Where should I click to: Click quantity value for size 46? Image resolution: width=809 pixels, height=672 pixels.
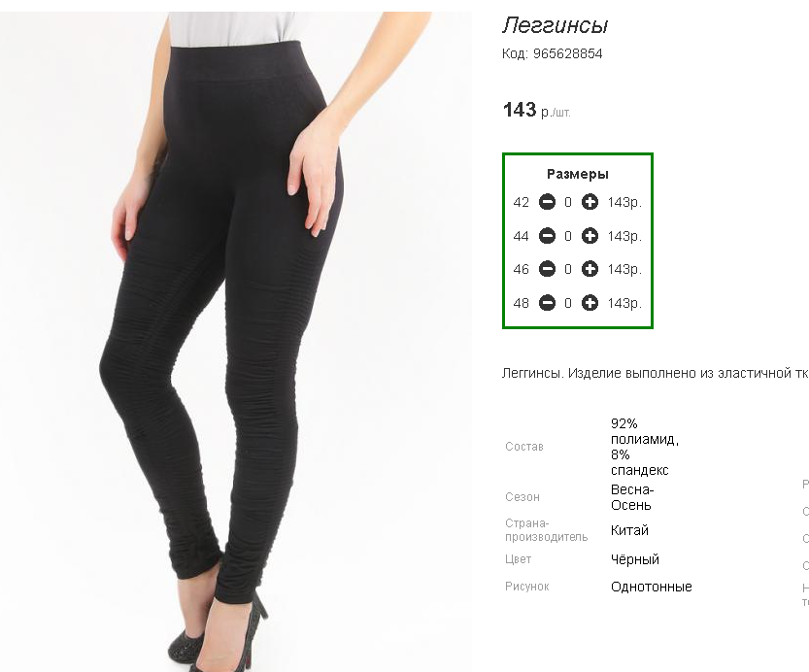point(568,269)
